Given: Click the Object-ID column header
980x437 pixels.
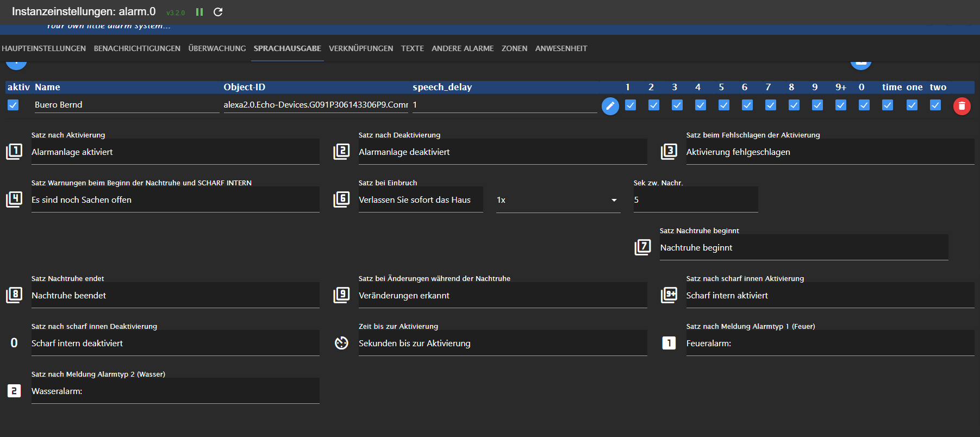Looking at the screenshot, I should pyautogui.click(x=245, y=87).
